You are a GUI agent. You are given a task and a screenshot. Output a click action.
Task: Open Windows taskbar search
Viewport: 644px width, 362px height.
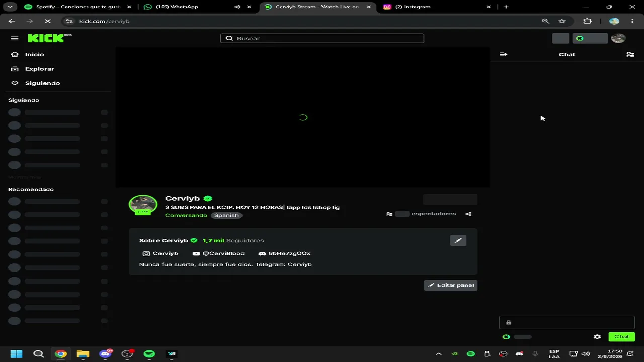(x=38, y=354)
